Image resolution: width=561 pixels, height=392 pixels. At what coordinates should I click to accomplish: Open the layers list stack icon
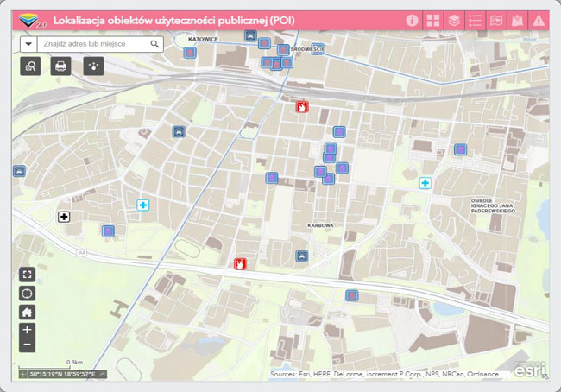pos(454,20)
